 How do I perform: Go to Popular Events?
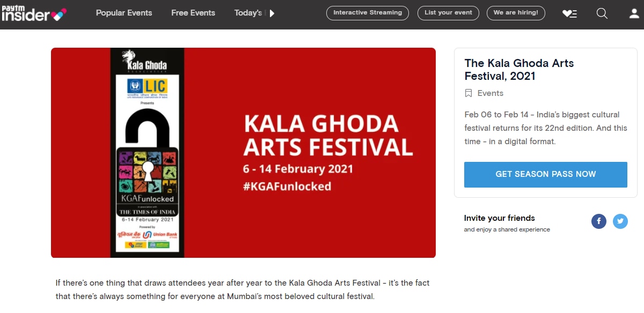tap(124, 13)
